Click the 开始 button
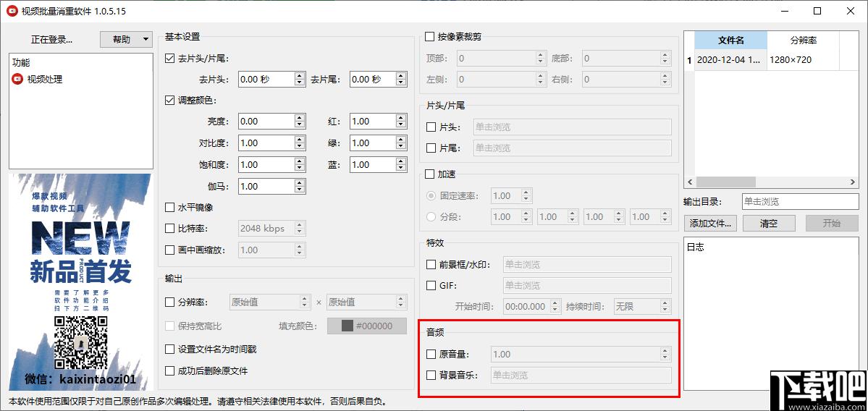 click(x=832, y=224)
